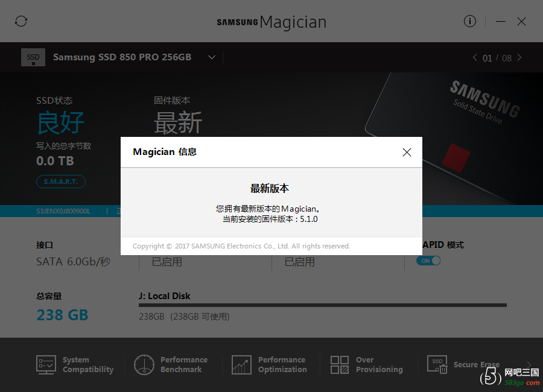Minimize the Magician window

point(500,22)
